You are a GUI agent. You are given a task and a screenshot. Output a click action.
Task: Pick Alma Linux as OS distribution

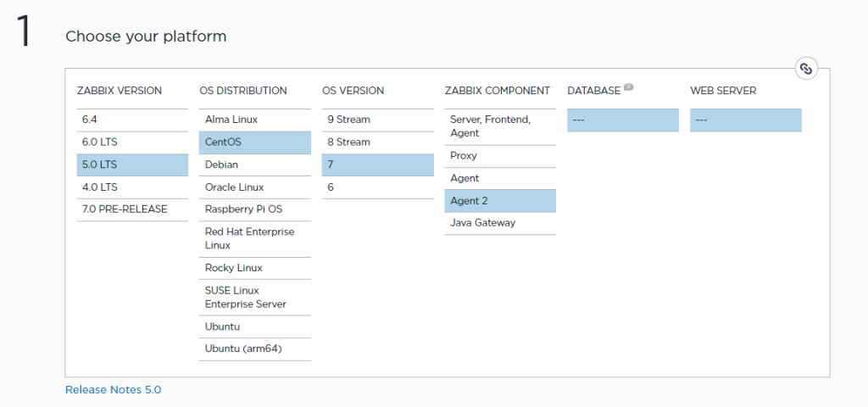point(254,120)
